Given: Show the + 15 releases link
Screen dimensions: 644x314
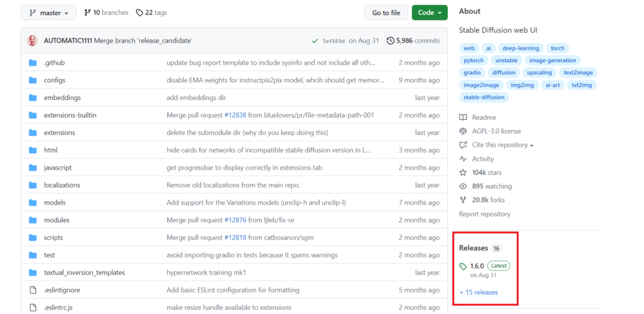Looking at the screenshot, I should [x=479, y=292].
